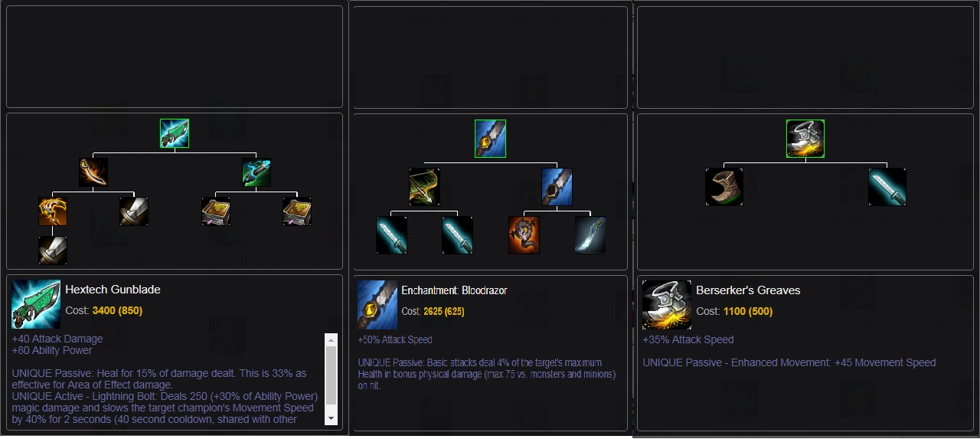The width and height of the screenshot is (980, 439).
Task: Choose the blue jungle blade icon beside Recurve Bow
Action: (557, 187)
